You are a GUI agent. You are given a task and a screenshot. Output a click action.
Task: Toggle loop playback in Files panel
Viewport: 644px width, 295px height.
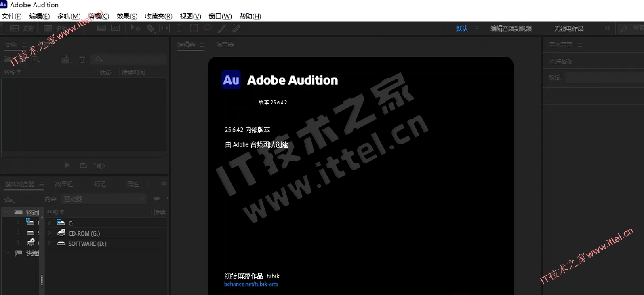tap(83, 166)
